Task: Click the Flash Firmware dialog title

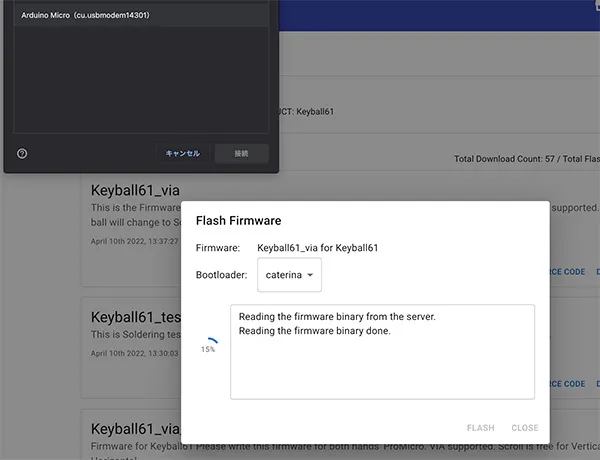Action: pos(238,220)
